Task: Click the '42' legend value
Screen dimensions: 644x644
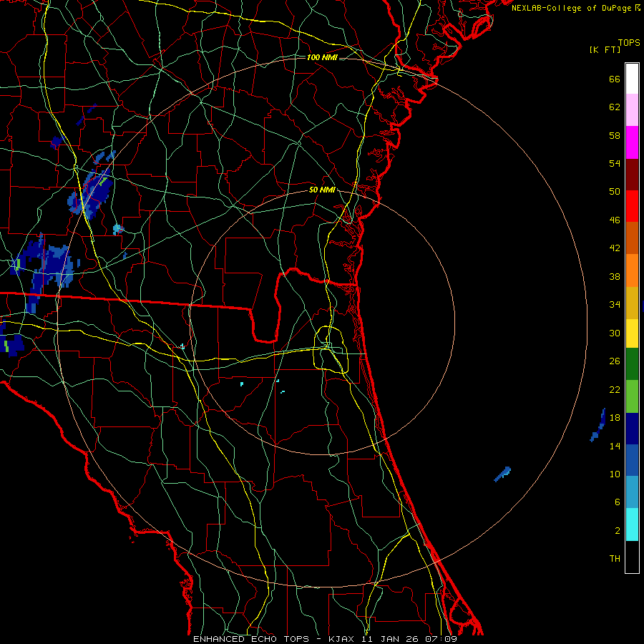Action: 615,248
